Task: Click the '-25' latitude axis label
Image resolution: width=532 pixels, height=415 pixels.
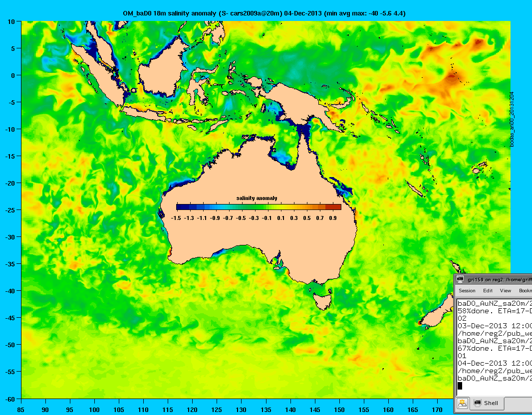Action: click(10, 210)
